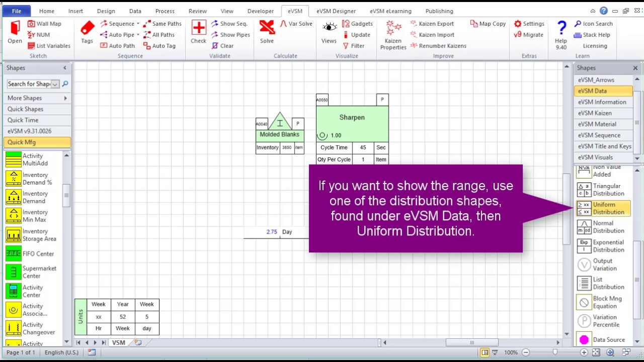The image size is (644, 362).
Task: Click Auto Tag command
Action: [159, 46]
